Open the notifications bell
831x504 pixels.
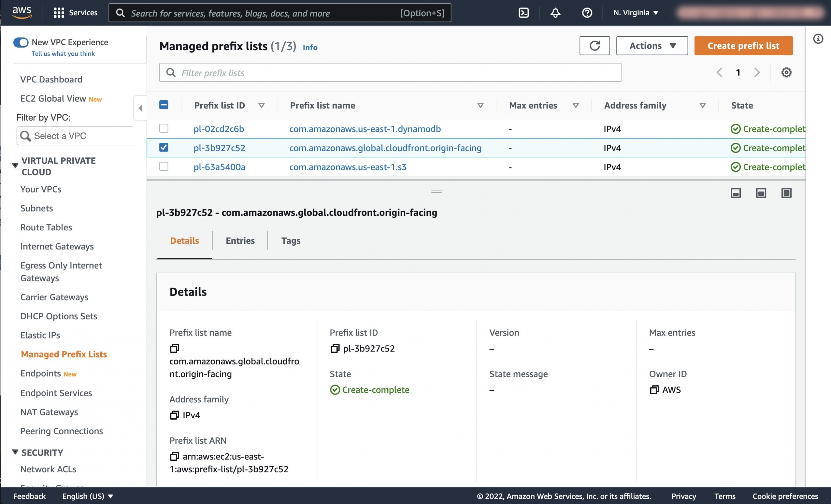pyautogui.click(x=555, y=13)
